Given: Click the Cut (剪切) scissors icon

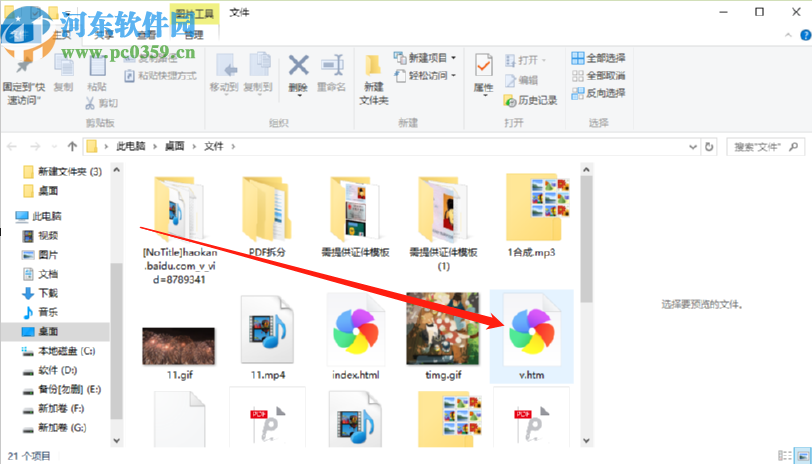Looking at the screenshot, I should point(90,103).
